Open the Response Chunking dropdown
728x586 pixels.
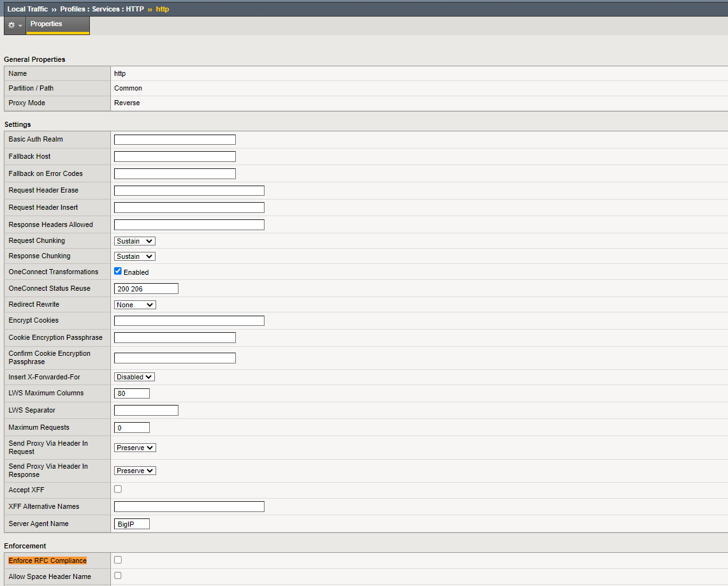(135, 256)
